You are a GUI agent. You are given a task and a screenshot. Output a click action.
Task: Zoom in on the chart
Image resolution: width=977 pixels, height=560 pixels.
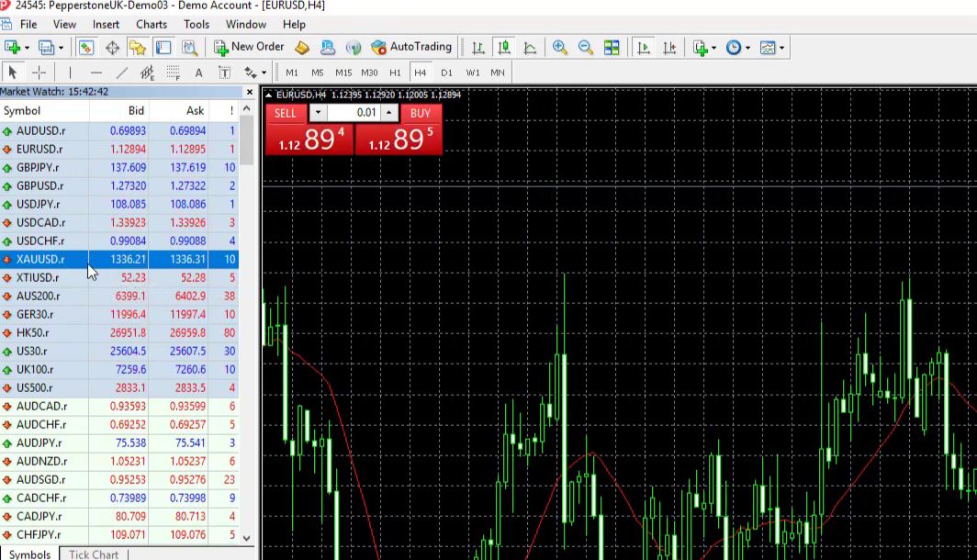pos(559,48)
